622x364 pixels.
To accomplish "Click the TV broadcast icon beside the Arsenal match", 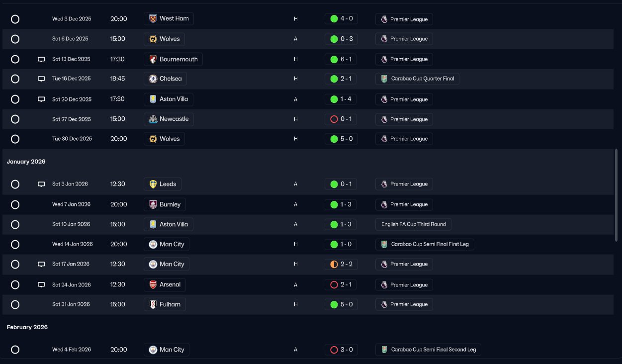I will point(41,285).
